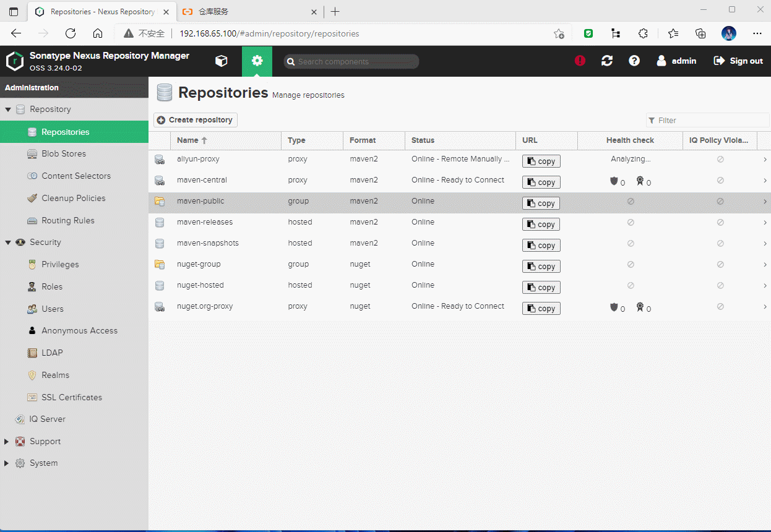
Task: Open nuget-group row details chevron
Action: [x=765, y=265]
